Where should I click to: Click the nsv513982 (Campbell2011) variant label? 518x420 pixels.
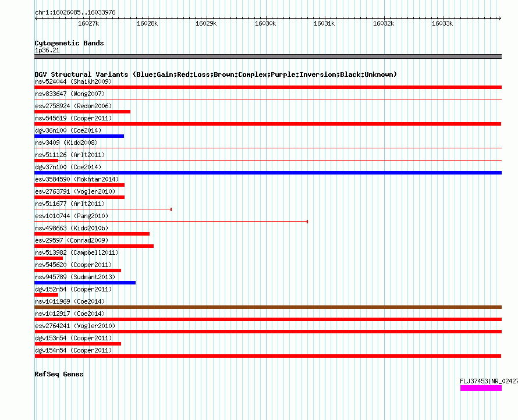[77, 252]
